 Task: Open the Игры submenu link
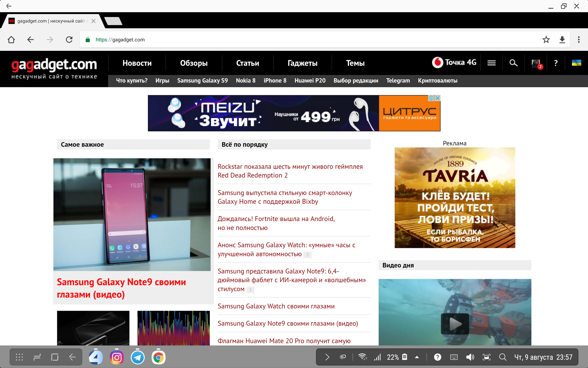point(162,80)
